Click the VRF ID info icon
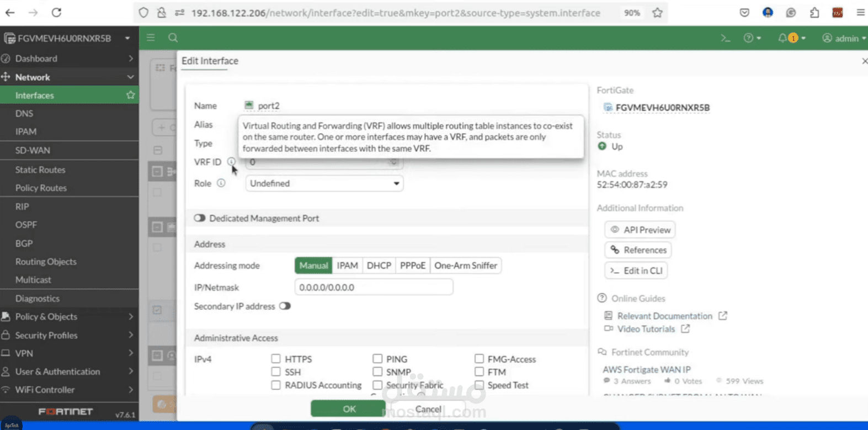 [x=231, y=162]
